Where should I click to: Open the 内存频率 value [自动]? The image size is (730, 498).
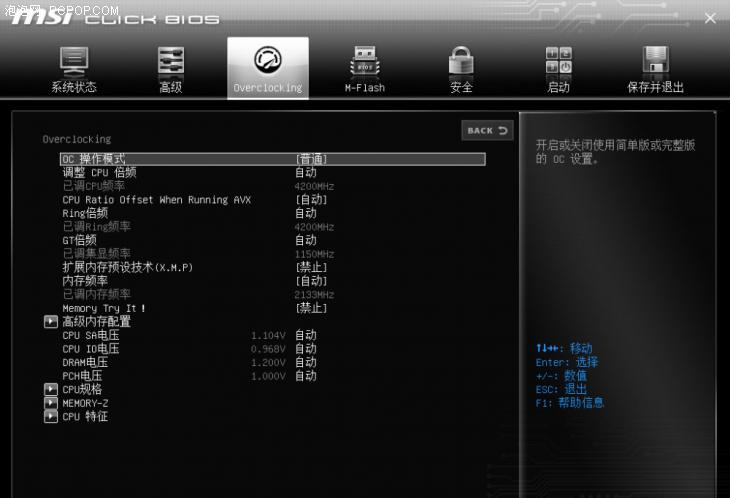pos(311,281)
